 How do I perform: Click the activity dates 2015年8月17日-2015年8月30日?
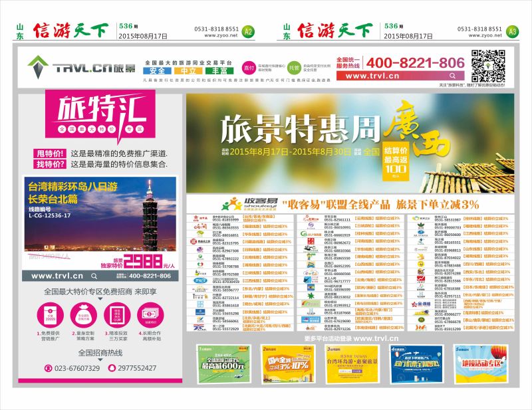point(290,152)
